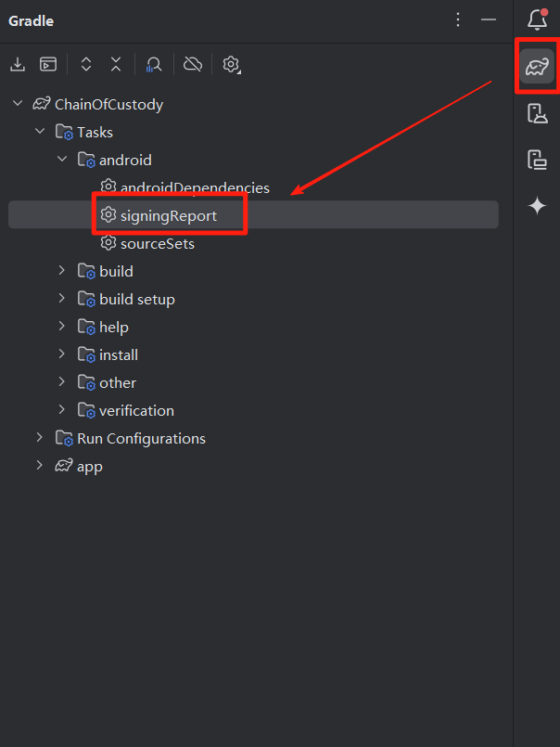The height and width of the screenshot is (747, 560).
Task: Click the folder icon beside Run Configurations
Action: [64, 438]
